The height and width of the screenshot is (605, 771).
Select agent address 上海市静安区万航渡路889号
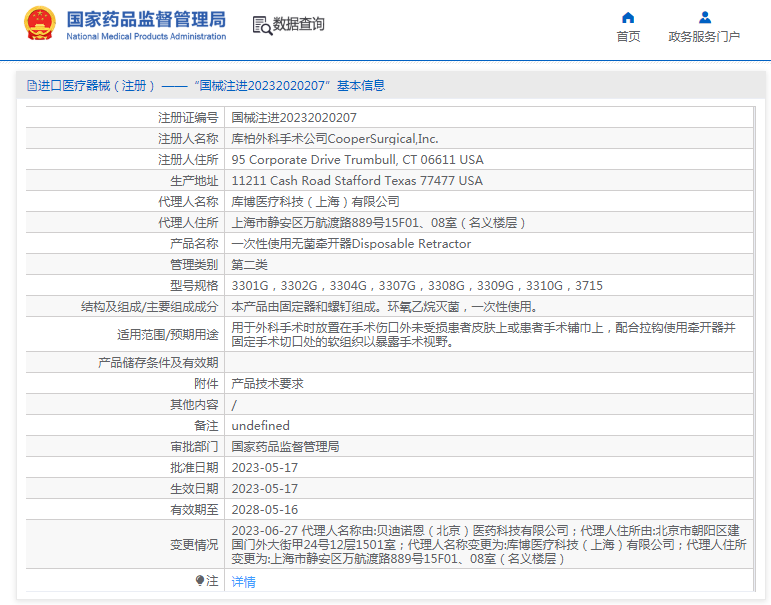pos(378,223)
